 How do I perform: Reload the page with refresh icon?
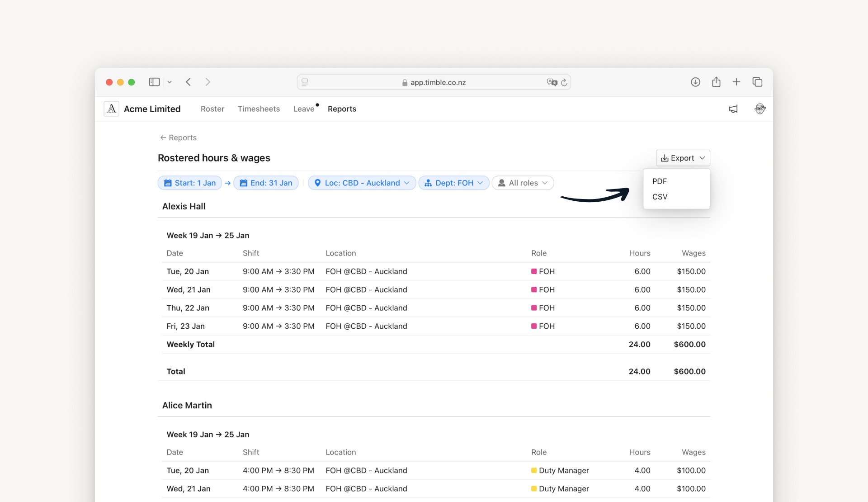tap(564, 82)
